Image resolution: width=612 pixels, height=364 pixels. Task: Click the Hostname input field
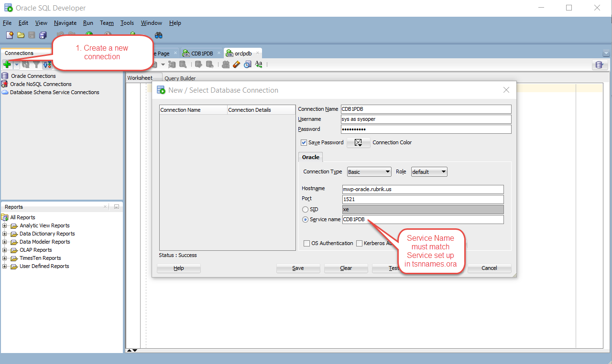coord(423,189)
